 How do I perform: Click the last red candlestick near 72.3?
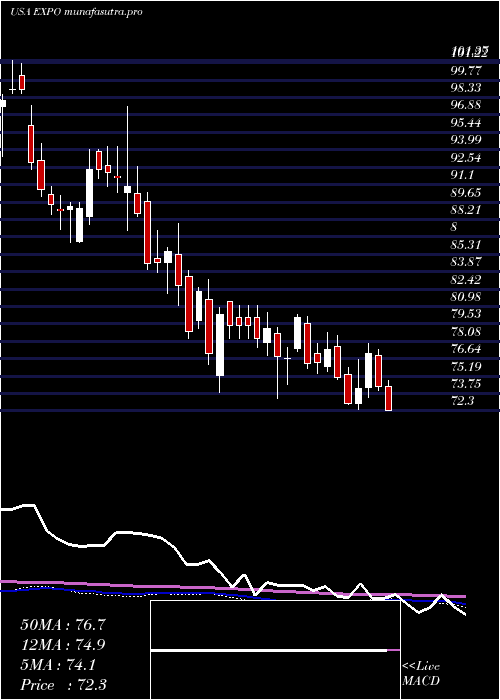coord(388,397)
